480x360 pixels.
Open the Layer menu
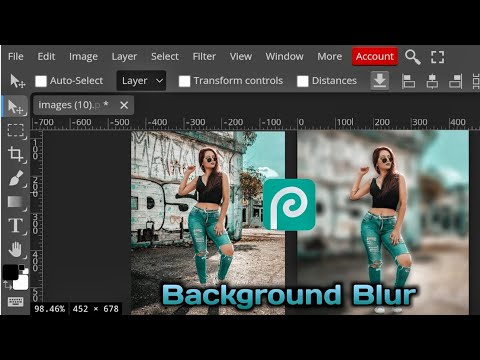[124, 57]
